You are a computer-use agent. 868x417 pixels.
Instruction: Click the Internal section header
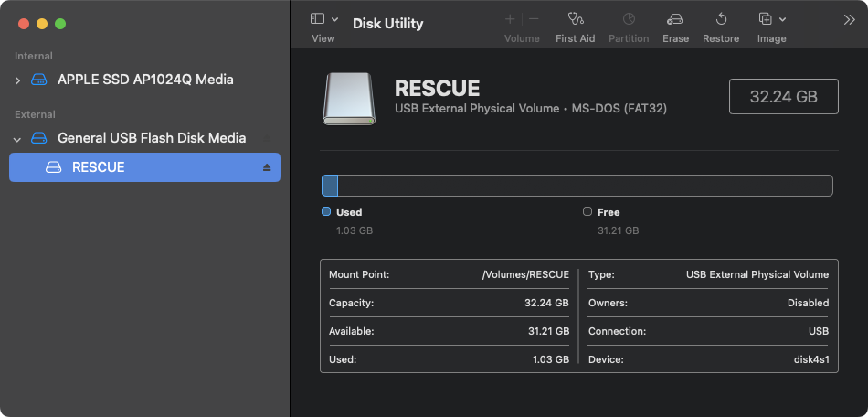coord(34,56)
